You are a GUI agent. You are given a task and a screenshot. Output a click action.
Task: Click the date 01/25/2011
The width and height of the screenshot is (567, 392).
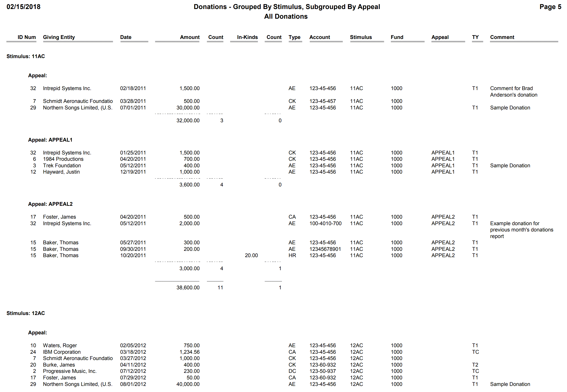tap(133, 152)
